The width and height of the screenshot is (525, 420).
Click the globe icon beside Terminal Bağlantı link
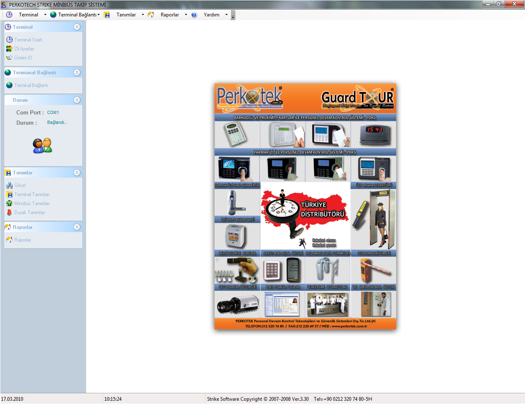pos(9,85)
